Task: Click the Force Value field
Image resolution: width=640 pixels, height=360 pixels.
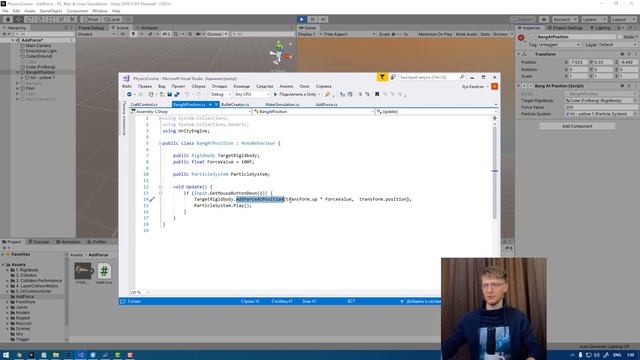Action: (x=601, y=107)
